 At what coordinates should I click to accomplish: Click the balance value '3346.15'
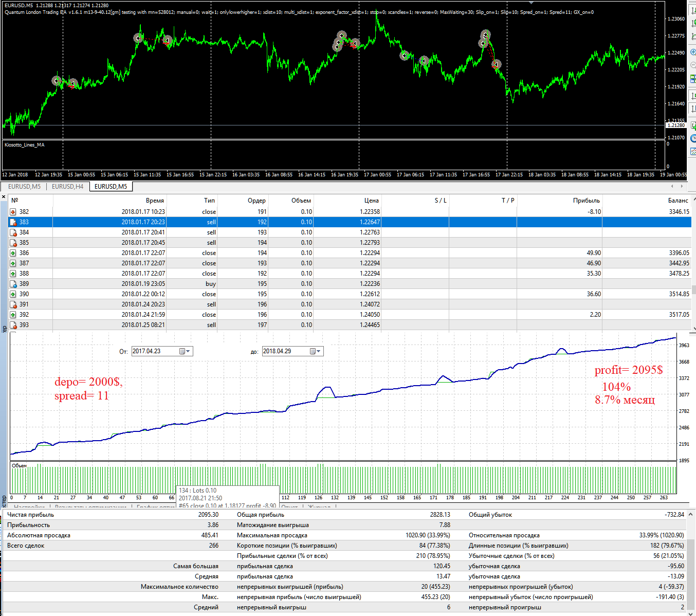pos(679,212)
